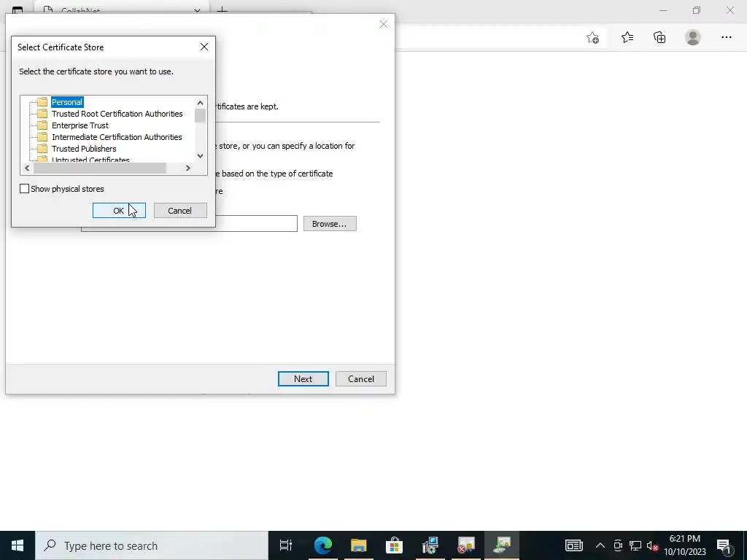Click Next in the Certificate Import Wizard
Image resolution: width=747 pixels, height=560 pixels.
[x=303, y=379]
